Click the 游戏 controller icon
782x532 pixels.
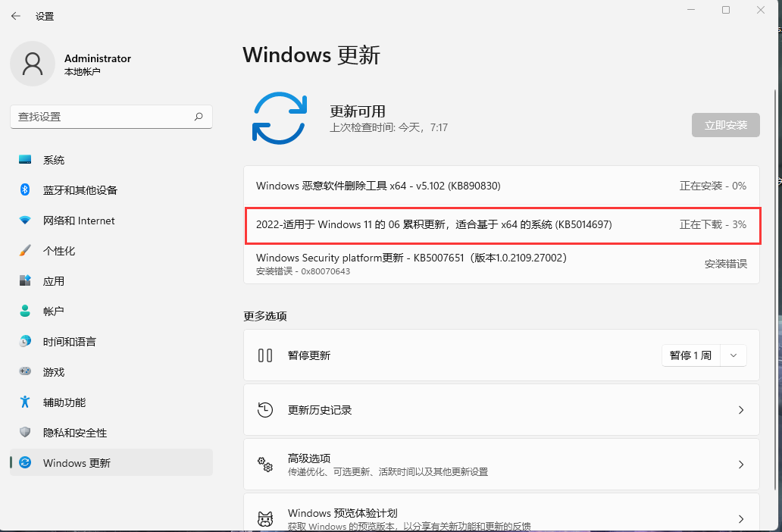coord(25,371)
